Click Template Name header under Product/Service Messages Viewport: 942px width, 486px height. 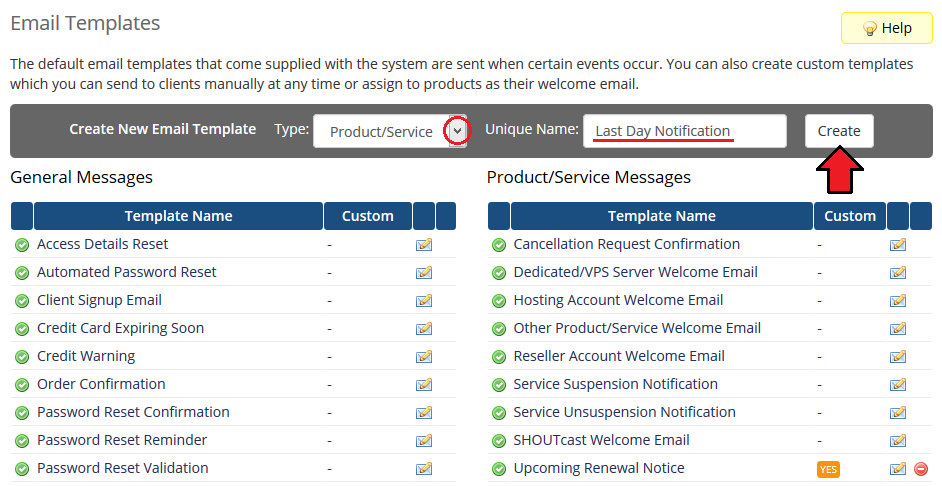click(661, 216)
